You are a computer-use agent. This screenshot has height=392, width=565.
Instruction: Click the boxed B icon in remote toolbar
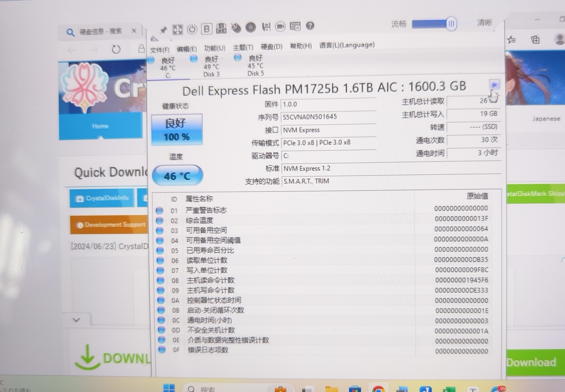(x=207, y=29)
